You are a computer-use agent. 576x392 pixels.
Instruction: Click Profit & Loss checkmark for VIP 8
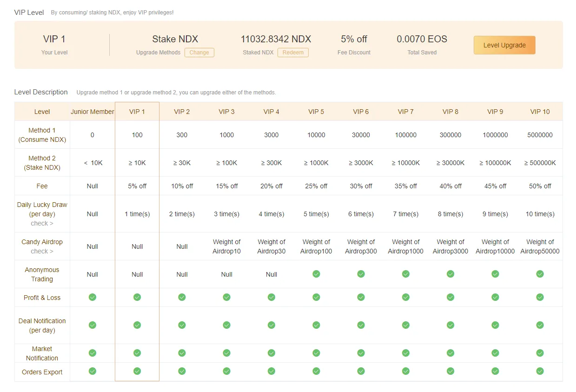coord(450,297)
